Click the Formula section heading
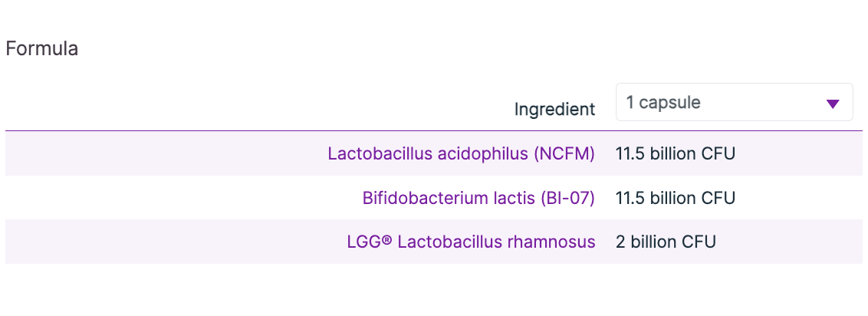 pyautogui.click(x=41, y=49)
